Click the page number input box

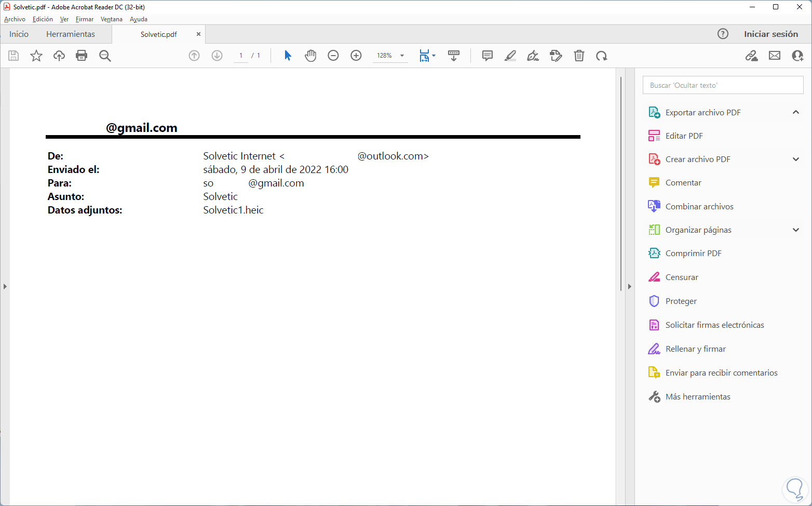241,56
